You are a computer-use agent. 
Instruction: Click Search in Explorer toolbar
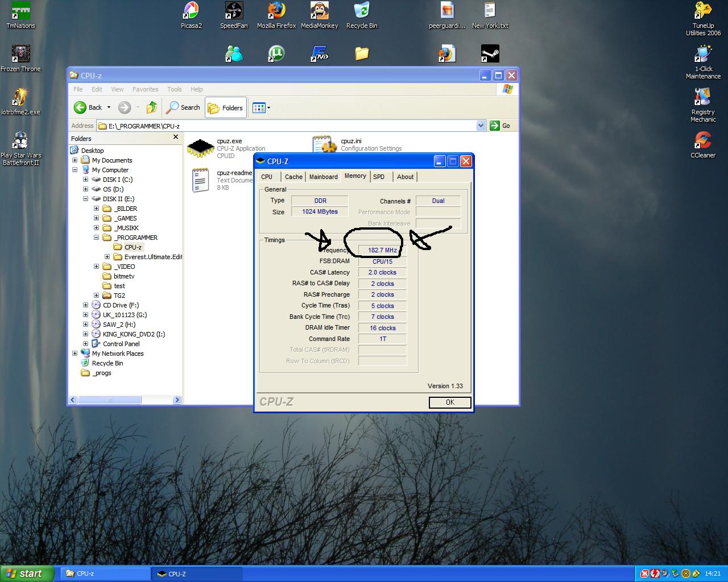tap(183, 107)
